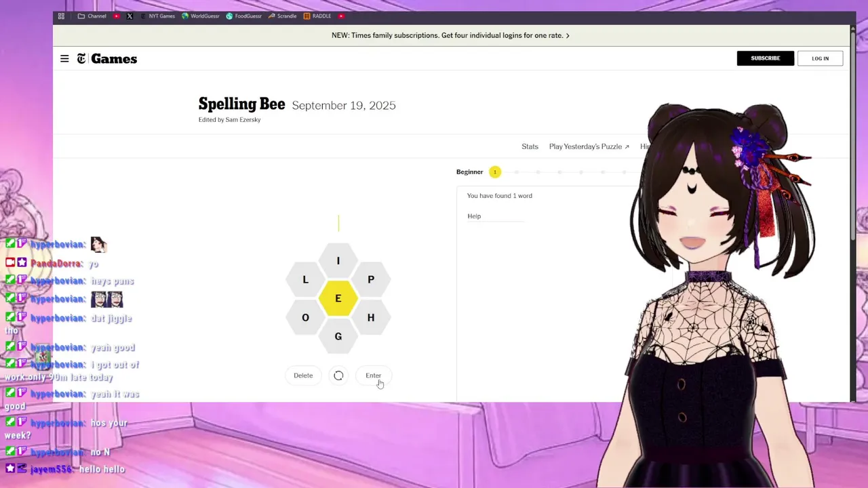Screen dimensions: 868x488
Task: Click the chat message 'dat jiggle tho'
Action: [x=68, y=324]
